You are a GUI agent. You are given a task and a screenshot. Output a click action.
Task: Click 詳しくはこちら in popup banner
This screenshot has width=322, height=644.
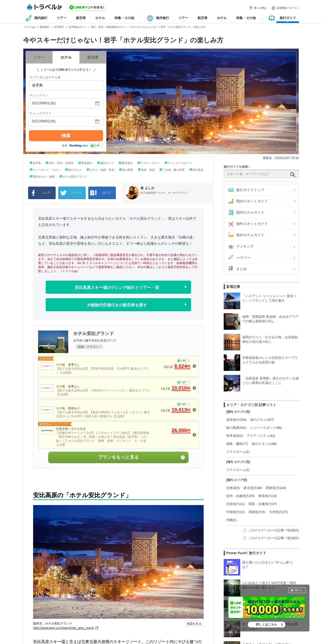pyautogui.click(x=266, y=624)
